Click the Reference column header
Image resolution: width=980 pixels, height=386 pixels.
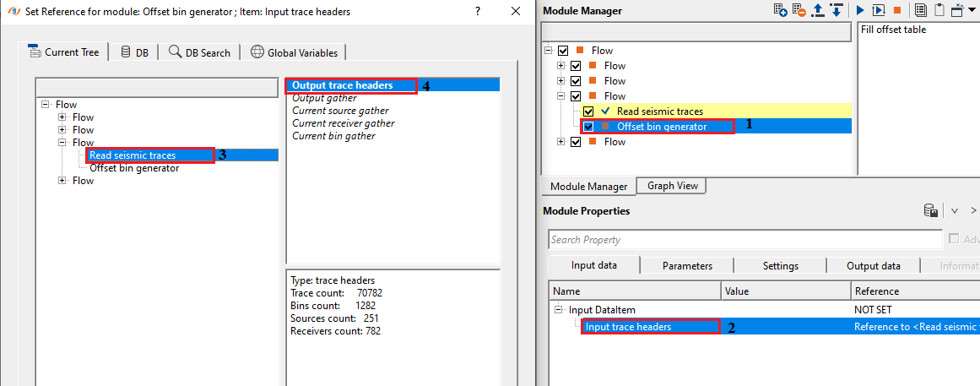tap(915, 291)
